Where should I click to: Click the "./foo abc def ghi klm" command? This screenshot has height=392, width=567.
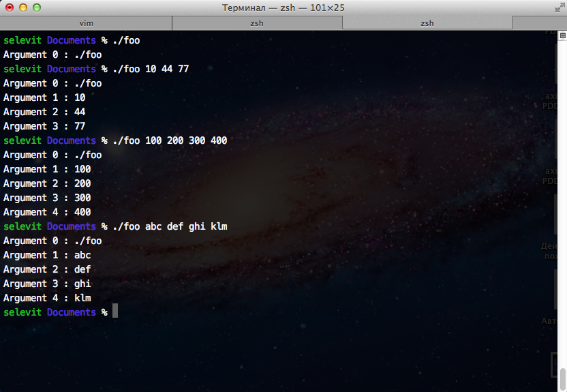click(170, 226)
